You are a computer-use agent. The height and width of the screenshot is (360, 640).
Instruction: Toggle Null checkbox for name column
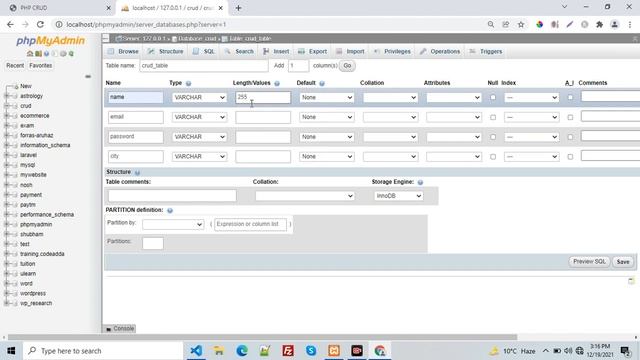click(x=493, y=98)
